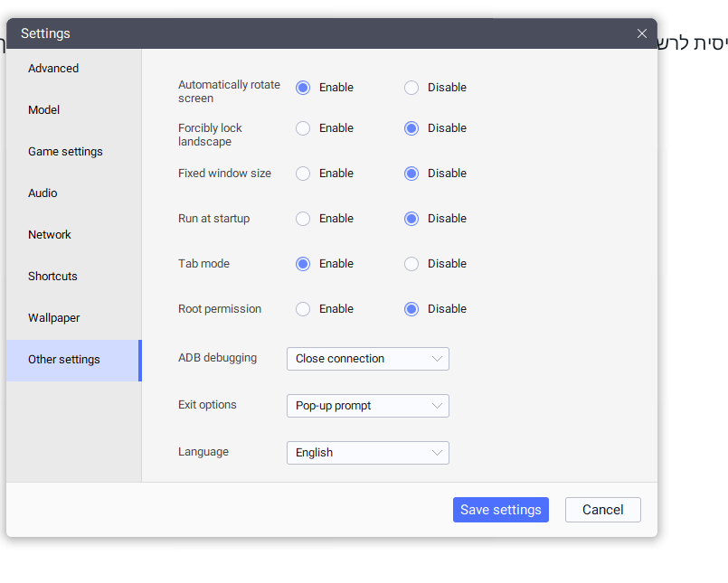The height and width of the screenshot is (583, 728).
Task: Disable automatically rotate screen
Action: point(411,88)
